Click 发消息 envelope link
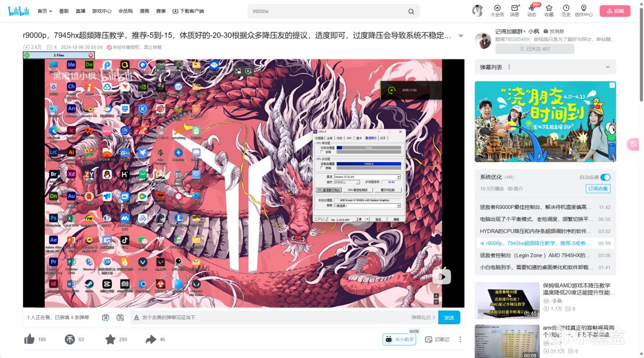This screenshot has width=644, height=358. pyautogui.click(x=553, y=31)
